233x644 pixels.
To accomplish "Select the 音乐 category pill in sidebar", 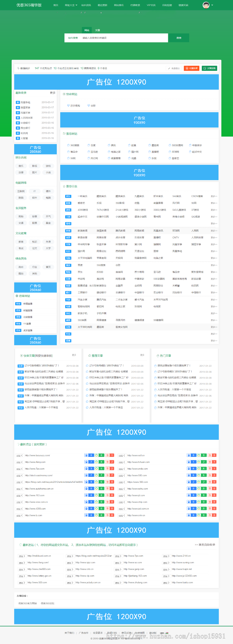I will tap(21, 166).
